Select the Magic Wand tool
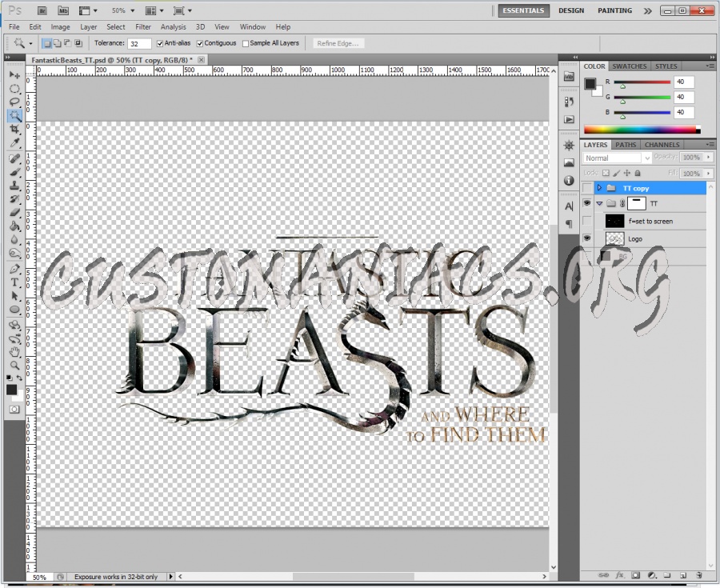This screenshot has width=720, height=588. pos(14,116)
